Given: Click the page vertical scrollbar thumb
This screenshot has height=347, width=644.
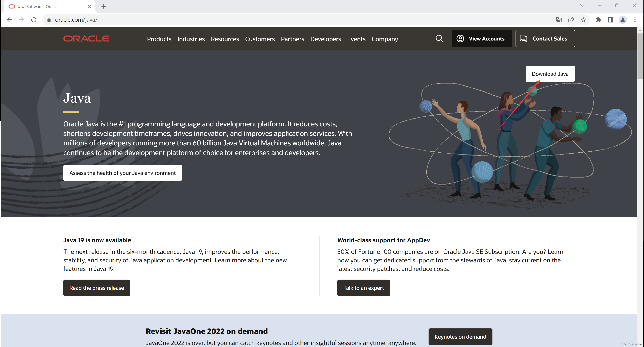Looking at the screenshot, I should [640, 56].
